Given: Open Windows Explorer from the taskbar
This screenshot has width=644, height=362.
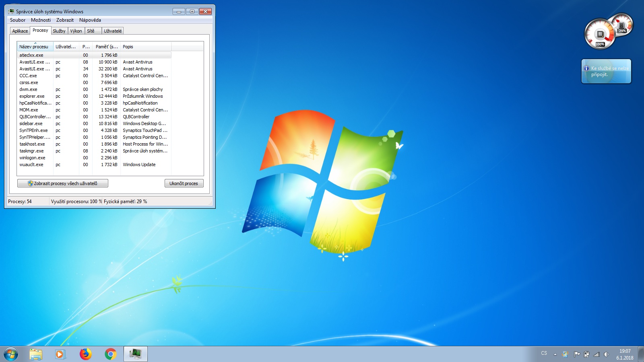Looking at the screenshot, I should [x=36, y=354].
